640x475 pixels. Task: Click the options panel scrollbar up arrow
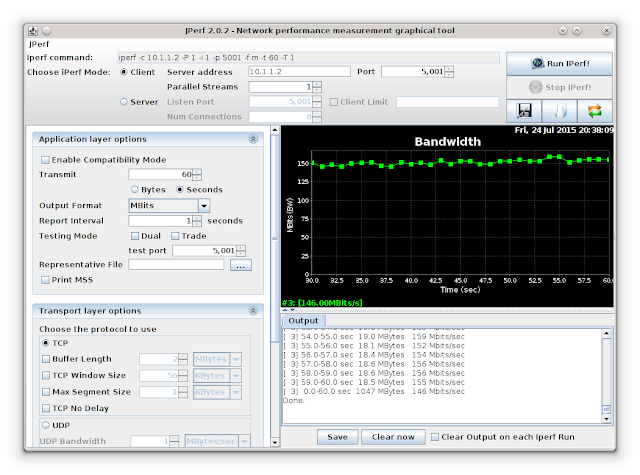click(x=275, y=130)
